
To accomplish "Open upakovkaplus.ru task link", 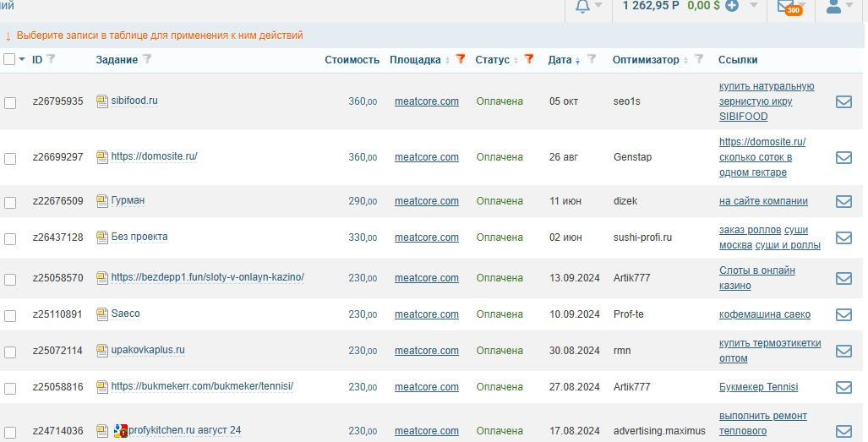I will [148, 350].
